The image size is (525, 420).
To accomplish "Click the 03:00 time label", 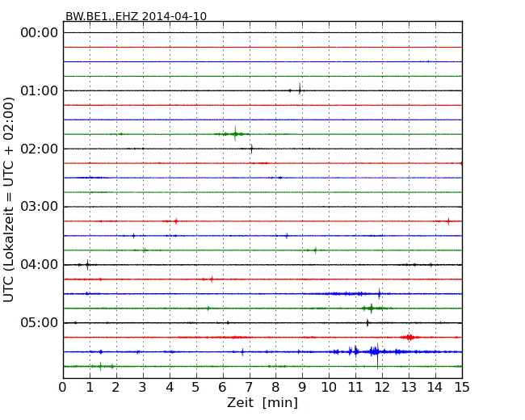I will pyautogui.click(x=40, y=207).
